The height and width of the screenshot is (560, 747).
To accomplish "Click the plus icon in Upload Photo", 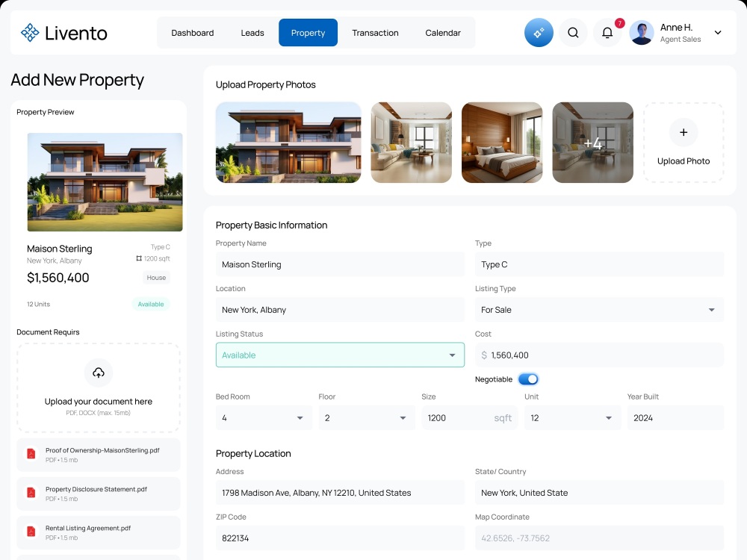I will pyautogui.click(x=684, y=132).
